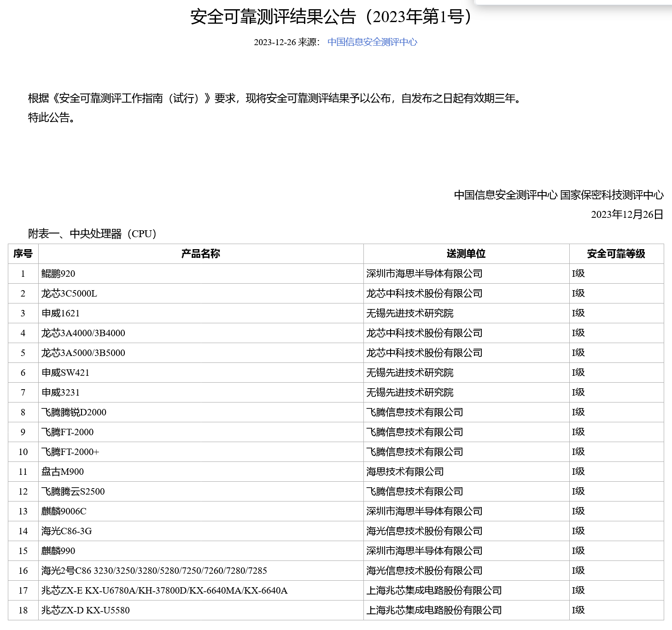Viewport: 672px width, 630px height.
Task: Click row number 12 in 序号 column
Action: [23, 491]
